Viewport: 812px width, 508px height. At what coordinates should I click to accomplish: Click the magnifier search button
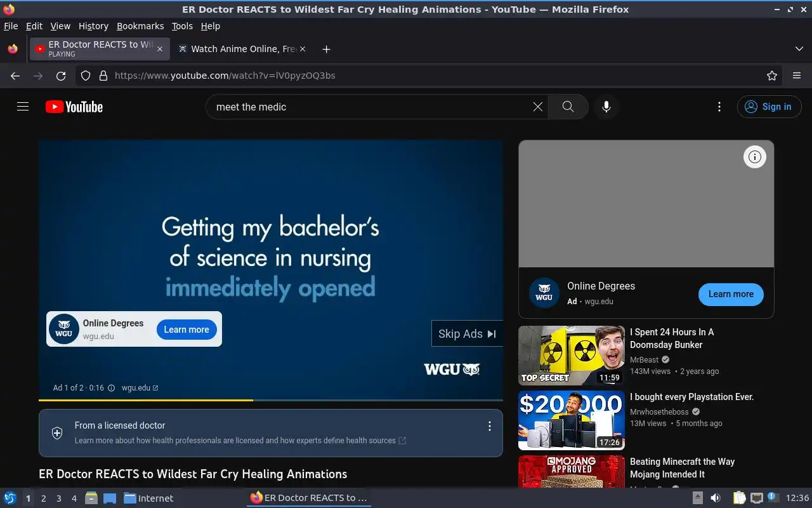(568, 107)
